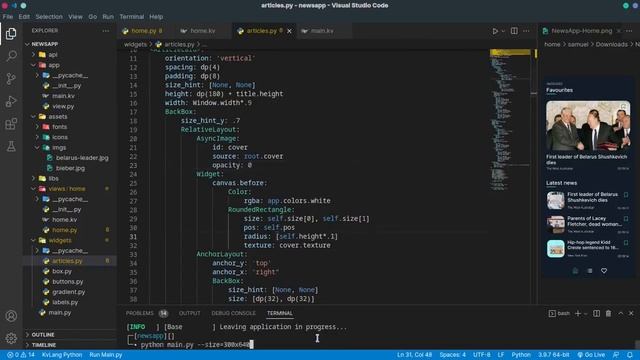
Task: Open the Search view in activity bar
Action: (x=11, y=56)
